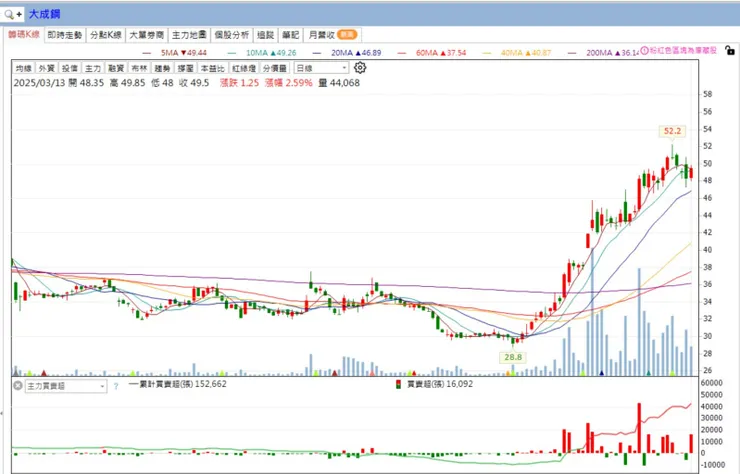Screen dimensions: 740x474
Task: Click the dark blue triangle marker on the volume axis
Action: point(601,372)
